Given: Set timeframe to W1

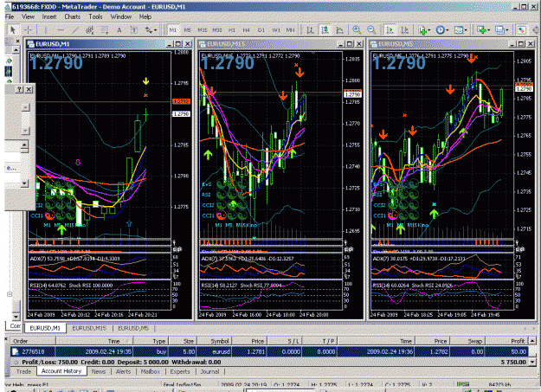Looking at the screenshot, I should (276, 30).
